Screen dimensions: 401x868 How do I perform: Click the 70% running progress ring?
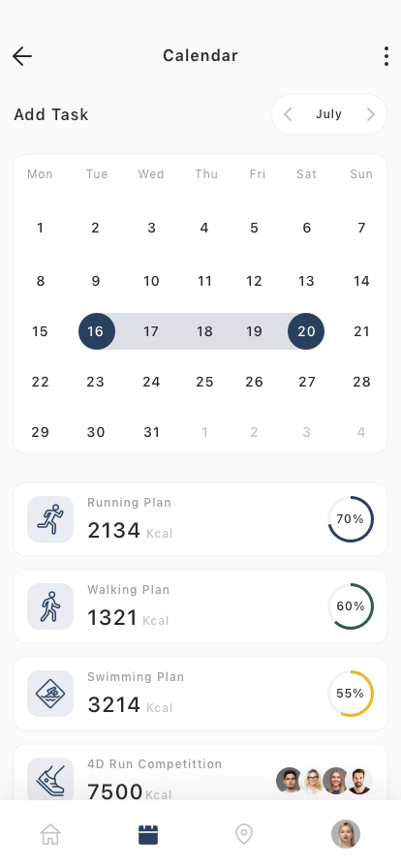[x=351, y=519]
